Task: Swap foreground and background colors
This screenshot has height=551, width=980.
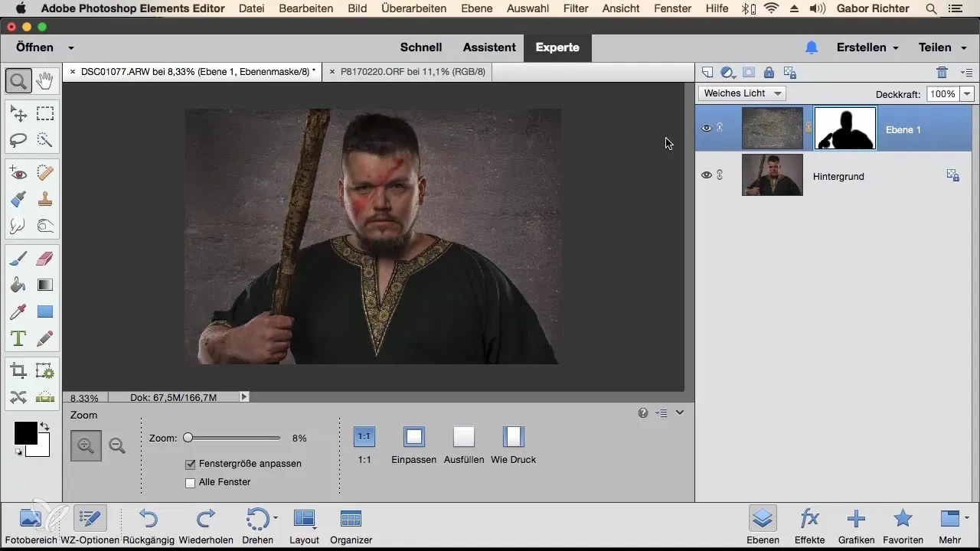Action: pos(44,426)
